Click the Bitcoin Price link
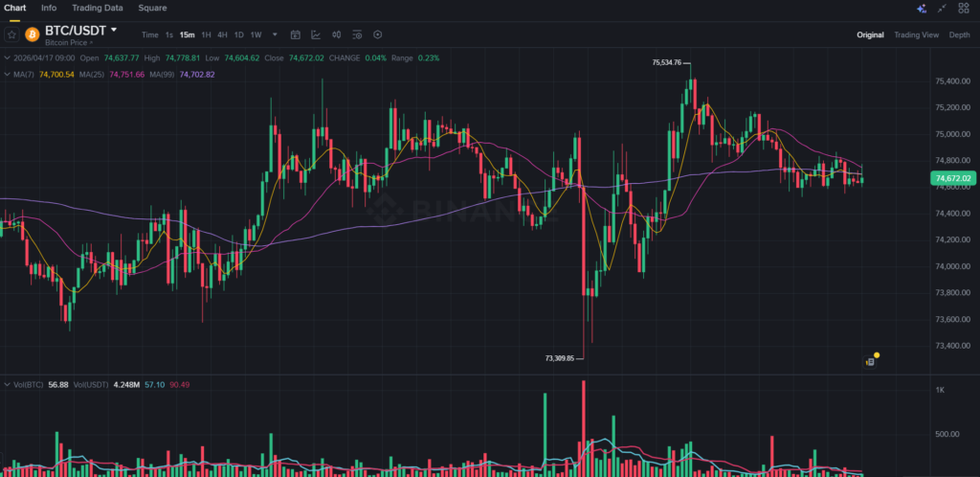 pyautogui.click(x=67, y=43)
